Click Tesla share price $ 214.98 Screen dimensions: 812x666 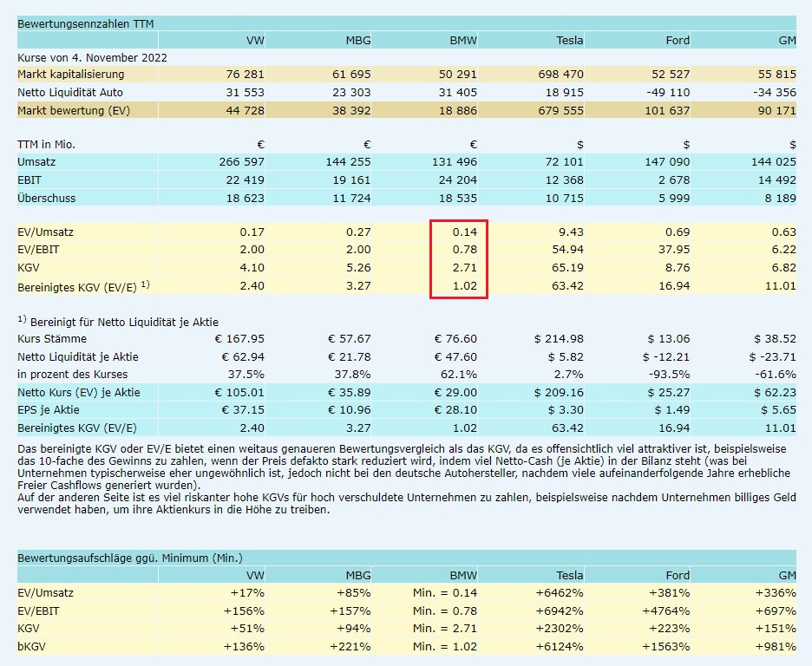click(559, 339)
